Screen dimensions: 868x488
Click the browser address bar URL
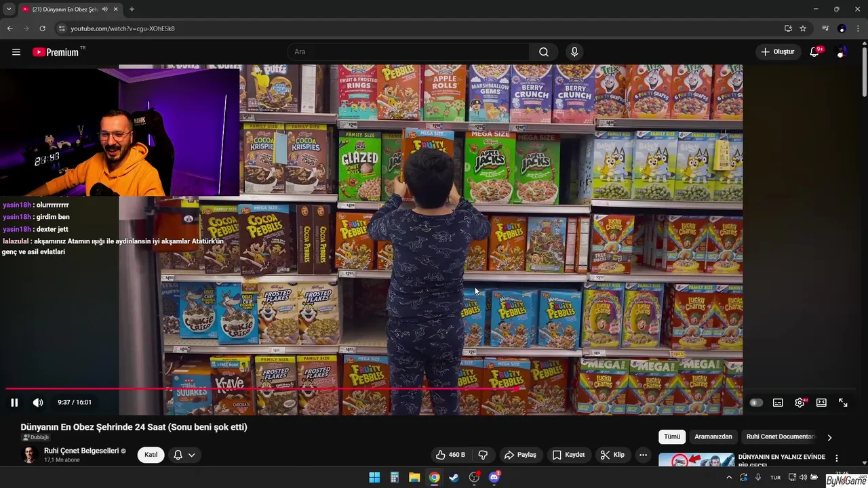[123, 28]
